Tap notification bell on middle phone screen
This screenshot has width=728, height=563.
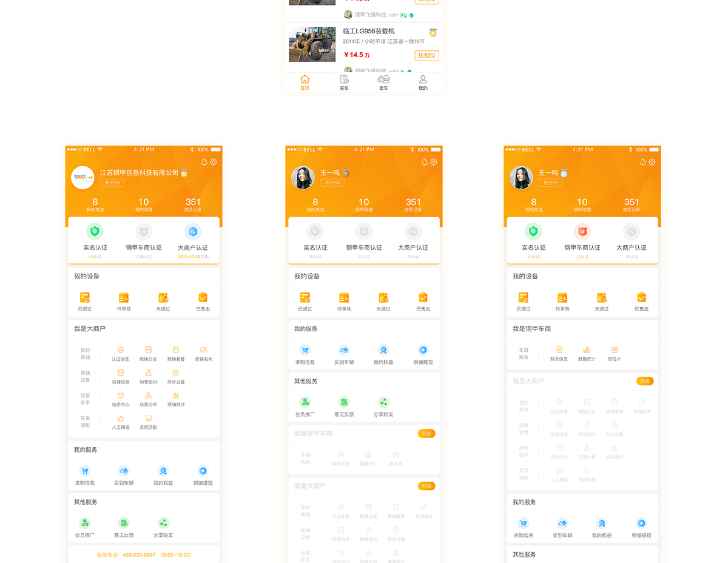point(425,162)
